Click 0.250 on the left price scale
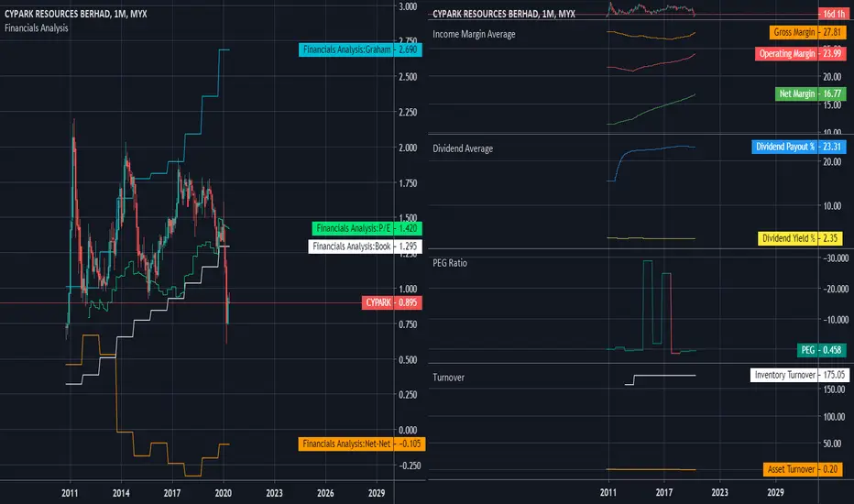This screenshot has height=504, width=854. click(408, 394)
